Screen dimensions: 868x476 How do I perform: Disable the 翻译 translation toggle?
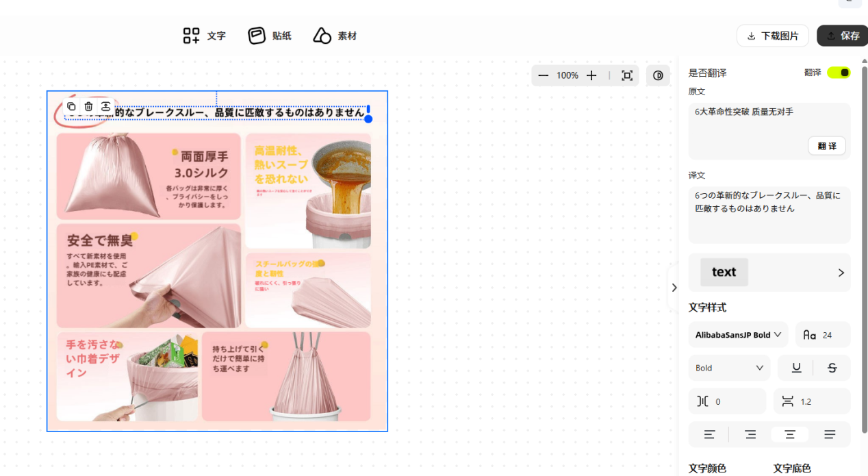841,71
